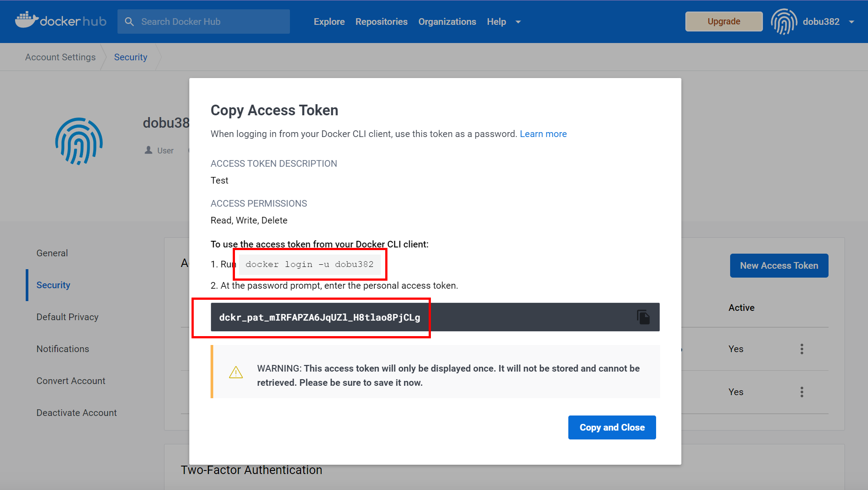The height and width of the screenshot is (490, 868).
Task: Click the WARNING message text
Action: click(x=448, y=375)
